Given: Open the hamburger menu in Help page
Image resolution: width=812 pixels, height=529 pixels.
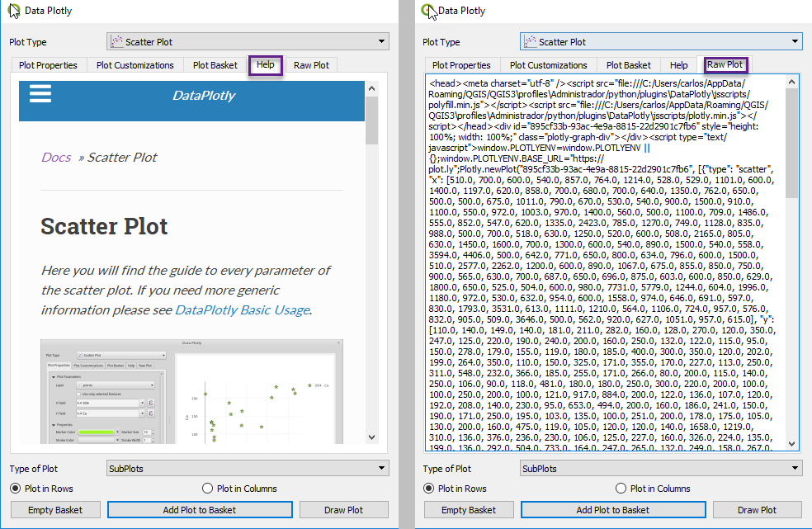Looking at the screenshot, I should click(x=40, y=93).
